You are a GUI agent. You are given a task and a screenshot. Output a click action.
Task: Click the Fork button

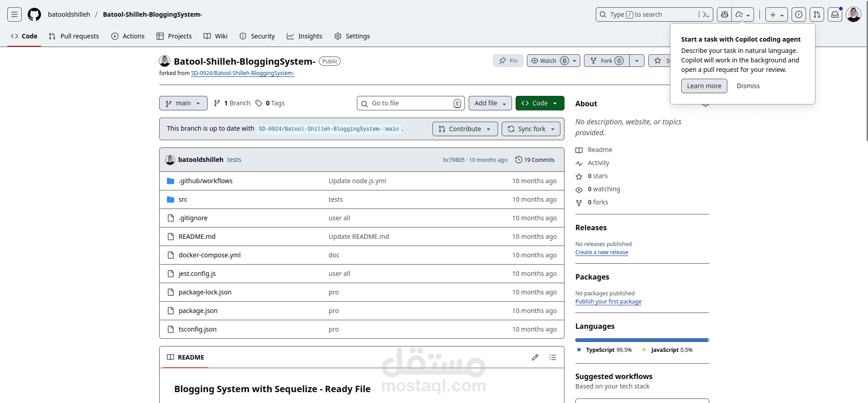[607, 61]
